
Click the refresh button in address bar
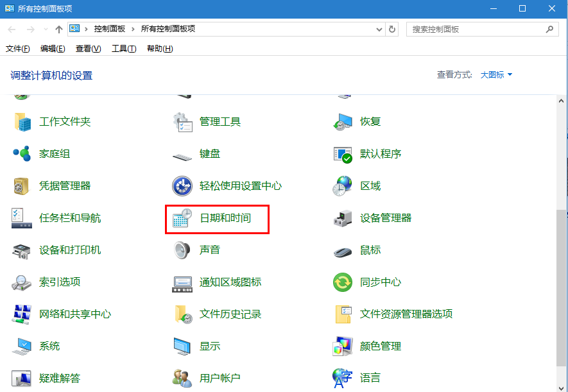click(392, 29)
